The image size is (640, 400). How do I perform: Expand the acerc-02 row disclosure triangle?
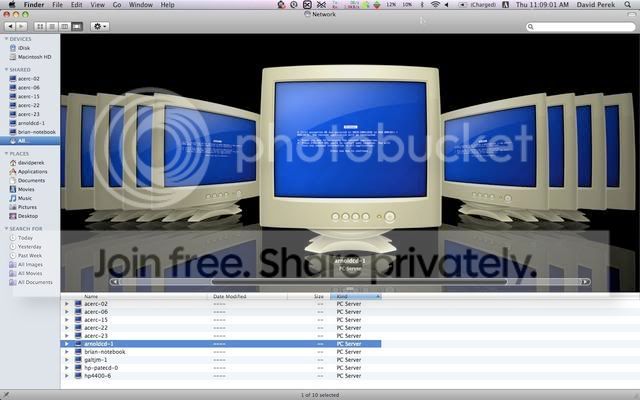(x=67, y=304)
